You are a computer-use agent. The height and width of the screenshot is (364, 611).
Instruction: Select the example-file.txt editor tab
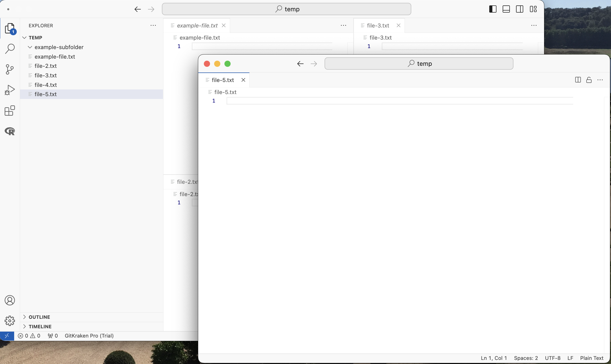coord(197,25)
